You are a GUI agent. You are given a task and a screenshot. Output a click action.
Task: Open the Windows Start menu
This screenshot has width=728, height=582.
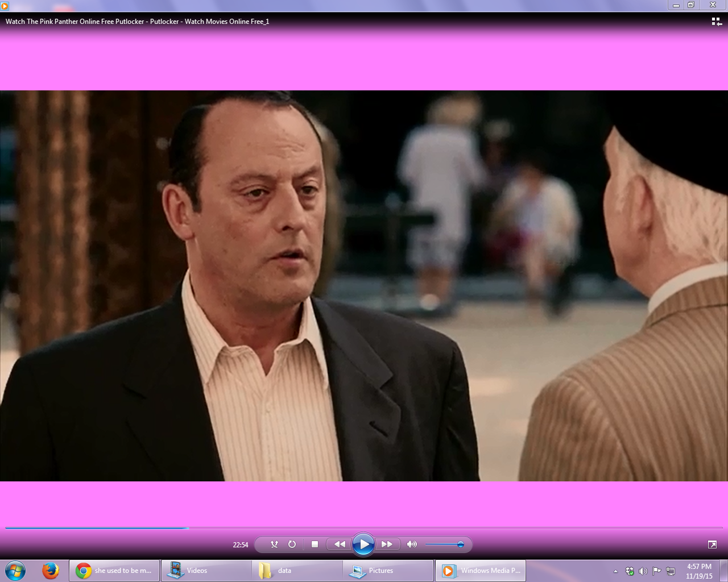tap(15, 571)
